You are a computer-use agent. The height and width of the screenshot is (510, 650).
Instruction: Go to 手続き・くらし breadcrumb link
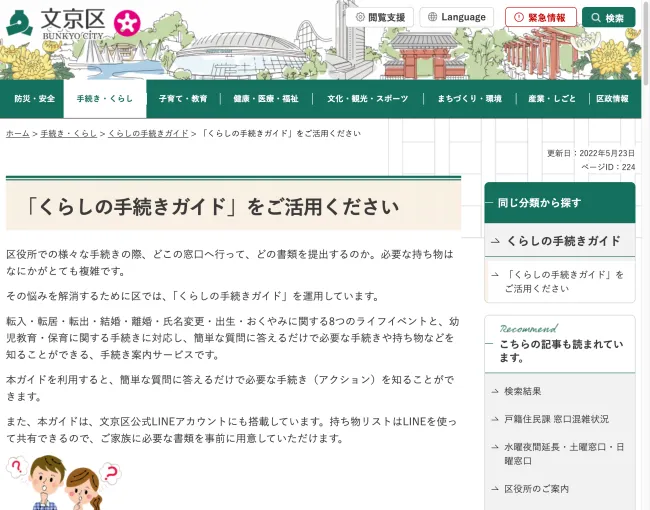[x=69, y=134]
